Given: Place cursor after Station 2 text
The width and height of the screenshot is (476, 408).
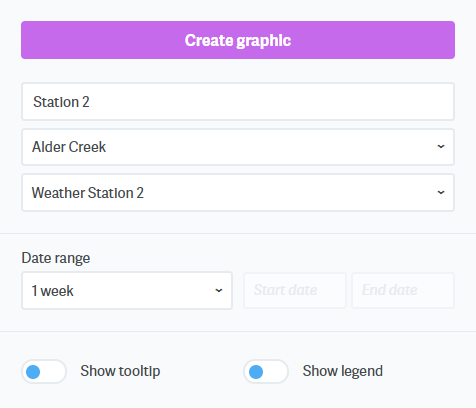Looking at the screenshot, I should pyautogui.click(x=91, y=102).
